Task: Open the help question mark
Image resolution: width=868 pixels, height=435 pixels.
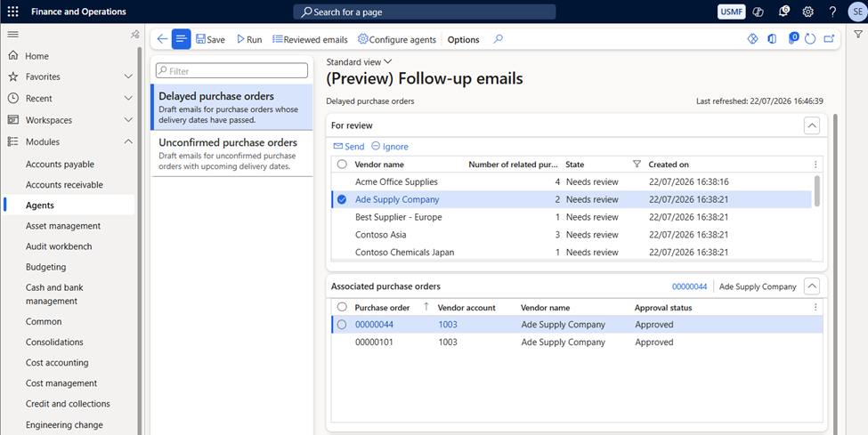Action: (x=832, y=12)
